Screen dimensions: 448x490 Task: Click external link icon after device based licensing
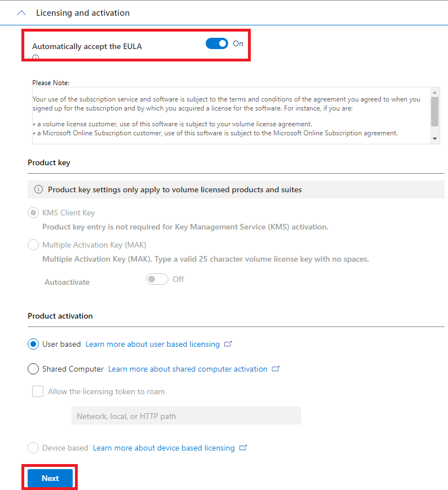[243, 448]
